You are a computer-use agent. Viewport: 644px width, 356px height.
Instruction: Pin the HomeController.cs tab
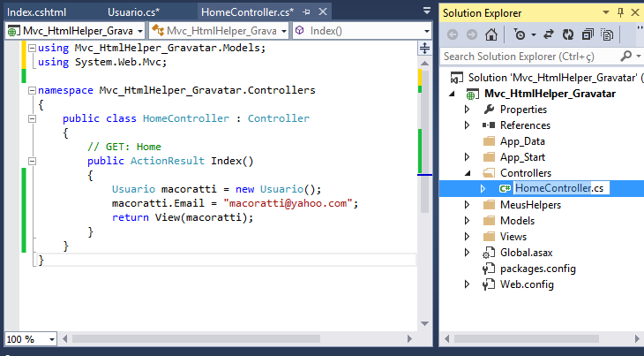pos(306,13)
